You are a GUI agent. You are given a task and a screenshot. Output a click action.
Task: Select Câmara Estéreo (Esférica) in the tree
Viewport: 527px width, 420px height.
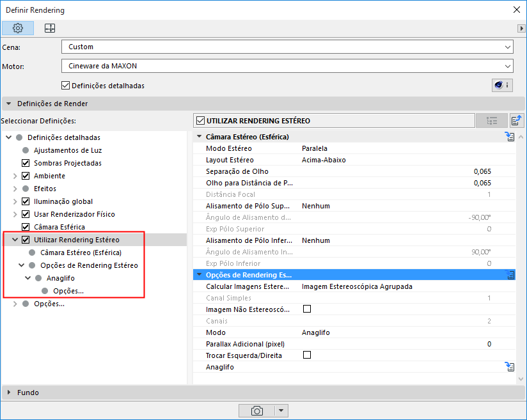pos(81,253)
